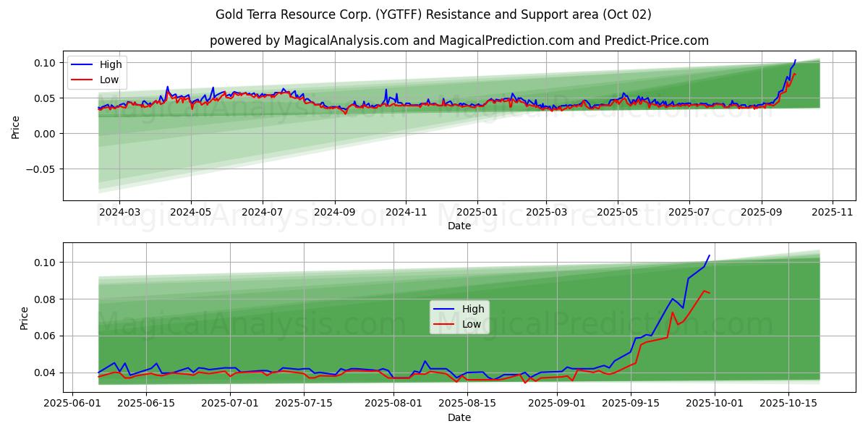The image size is (868, 434).
Task: Click the −0.05 price tick on top chart
Action: [x=41, y=169]
